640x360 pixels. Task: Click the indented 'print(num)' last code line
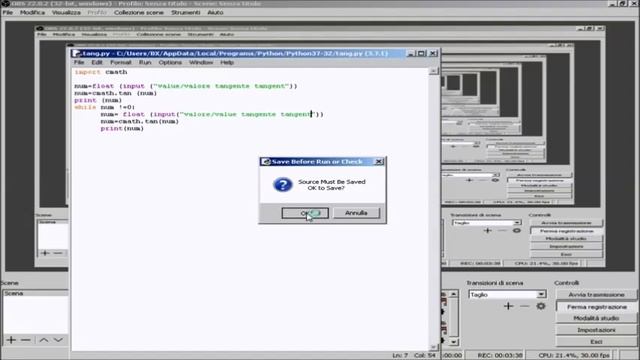122,129
